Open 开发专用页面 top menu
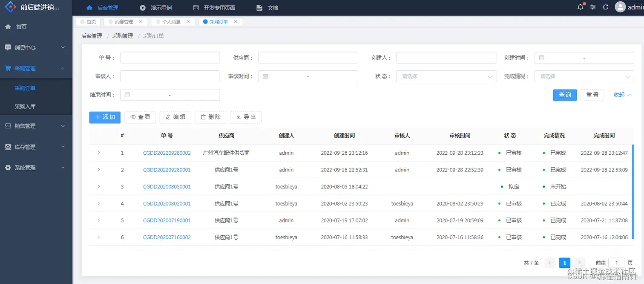The image size is (644, 284). tap(214, 8)
